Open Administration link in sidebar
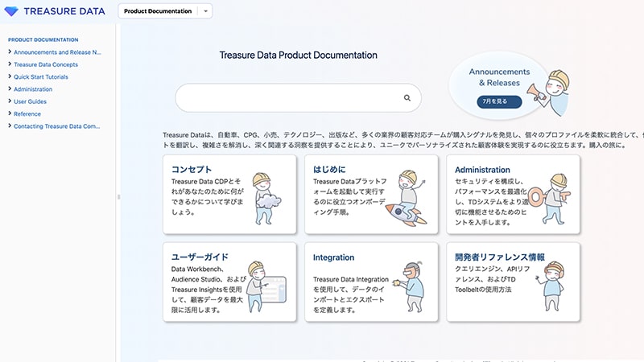This screenshot has height=362, width=644. tap(33, 89)
